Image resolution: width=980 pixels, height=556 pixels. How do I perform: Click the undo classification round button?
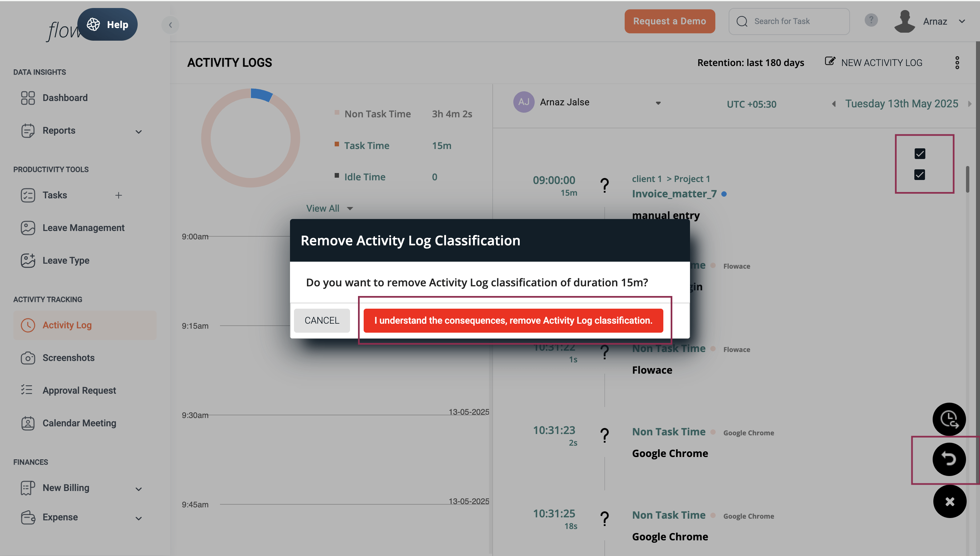click(x=949, y=459)
